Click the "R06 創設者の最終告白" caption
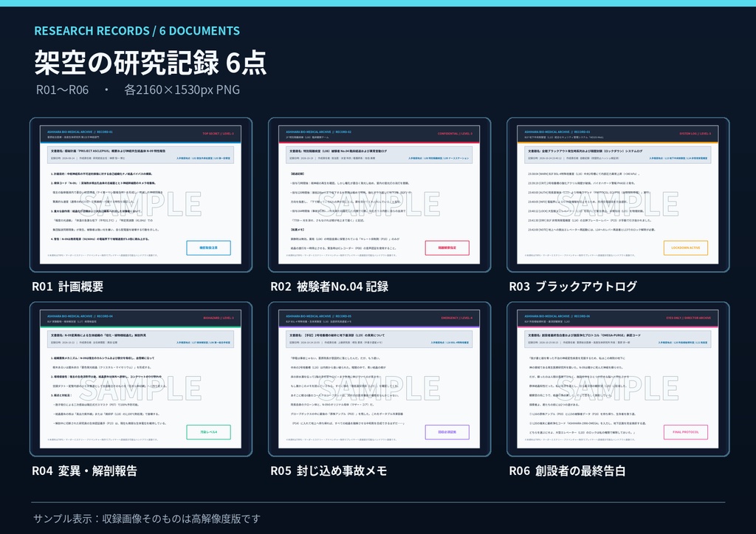The height and width of the screenshot is (534, 756). (x=568, y=470)
